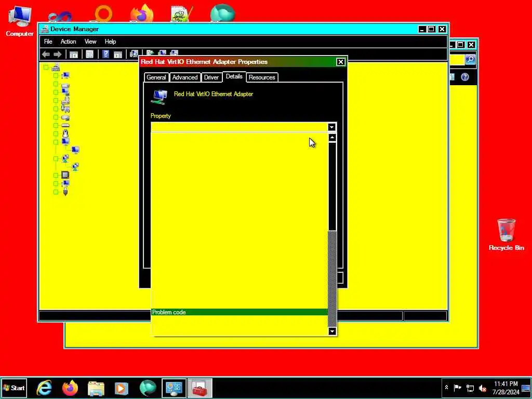Image resolution: width=532 pixels, height=399 pixels.
Task: Toggle the show/hide console tree toolbar icon
Action: pyautogui.click(x=74, y=54)
